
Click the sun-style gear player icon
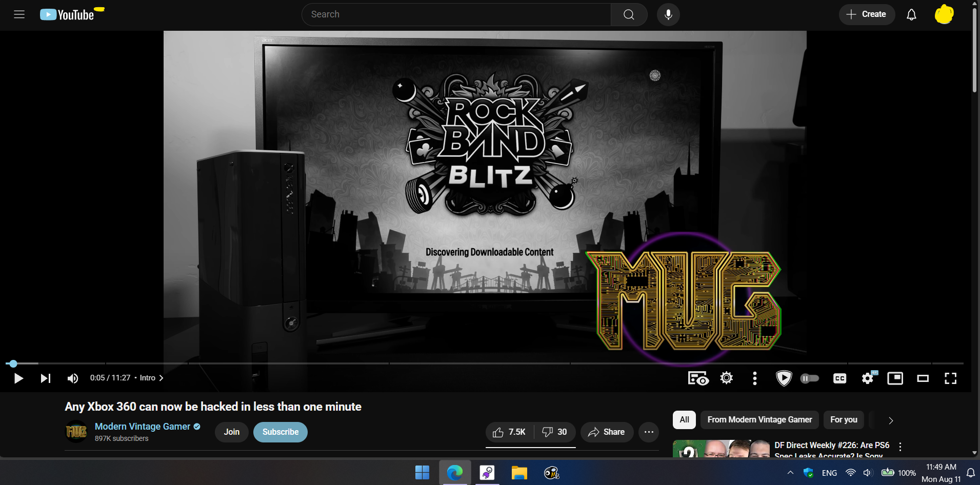[x=727, y=378]
